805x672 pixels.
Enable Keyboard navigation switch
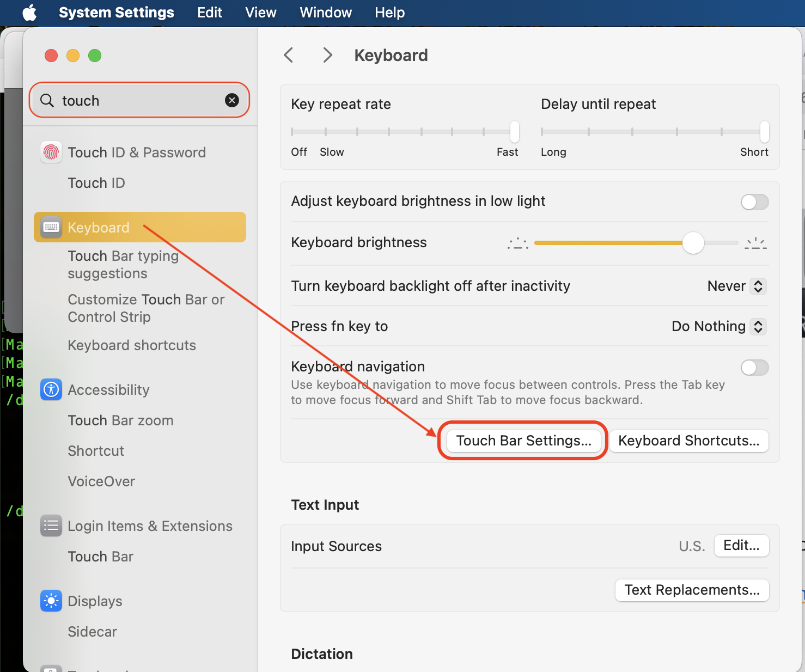coord(754,368)
